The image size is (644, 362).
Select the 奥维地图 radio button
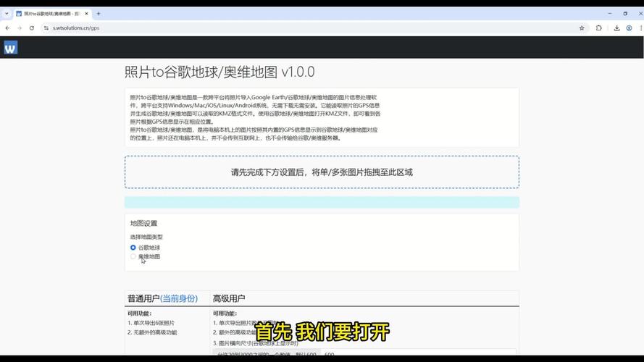point(133,256)
